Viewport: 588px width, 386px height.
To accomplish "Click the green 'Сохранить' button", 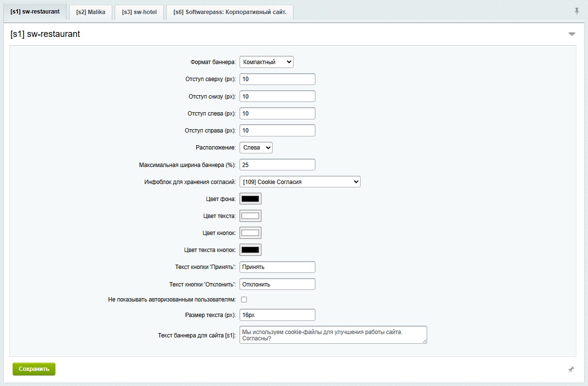I will 34,369.
